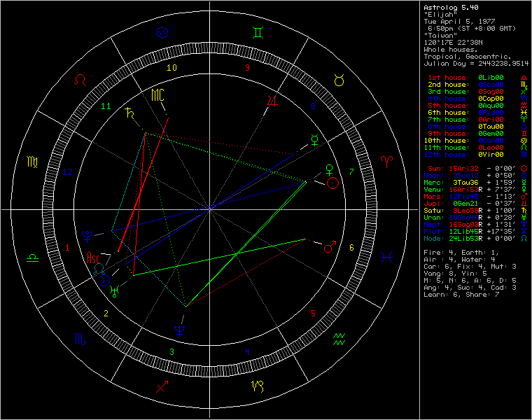Click house number 9 on the wheel

(247, 68)
